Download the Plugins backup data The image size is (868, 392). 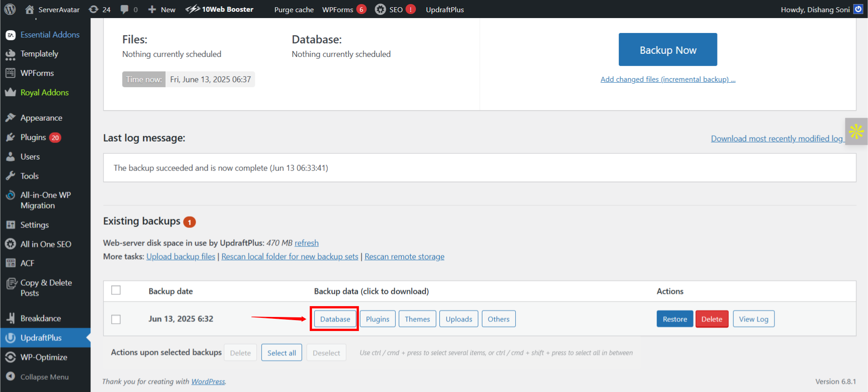(377, 319)
